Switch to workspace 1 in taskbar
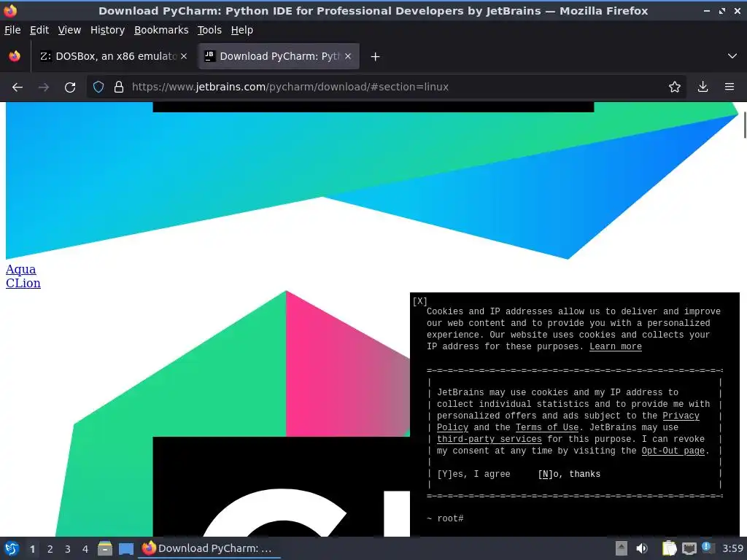This screenshot has height=560, width=747. click(32, 549)
